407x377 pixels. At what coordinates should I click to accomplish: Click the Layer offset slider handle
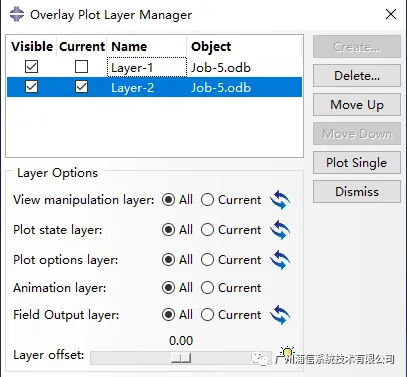(x=181, y=358)
